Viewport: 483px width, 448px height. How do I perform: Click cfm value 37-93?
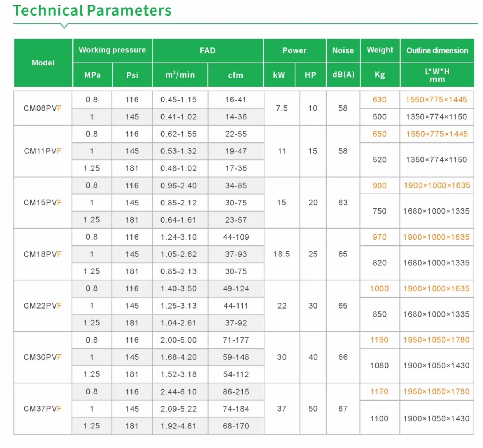click(x=236, y=254)
